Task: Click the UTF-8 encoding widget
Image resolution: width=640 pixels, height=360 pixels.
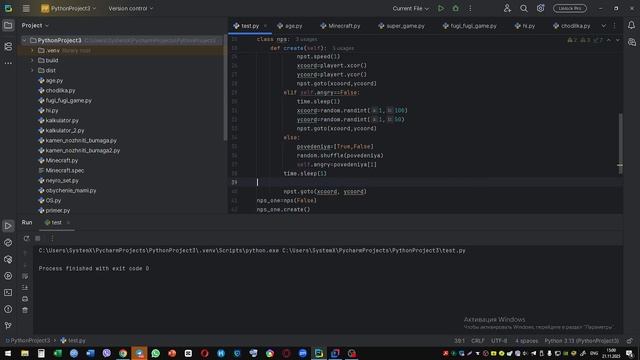Action: click(x=499, y=340)
